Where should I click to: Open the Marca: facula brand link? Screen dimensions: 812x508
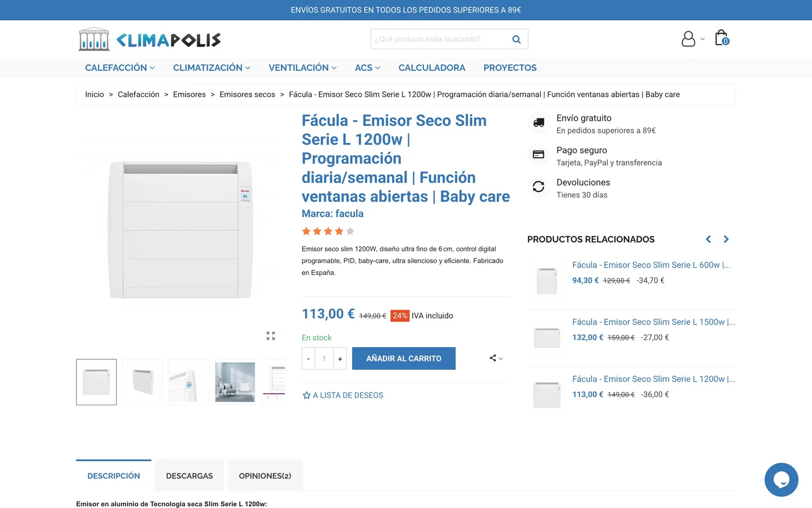(332, 214)
